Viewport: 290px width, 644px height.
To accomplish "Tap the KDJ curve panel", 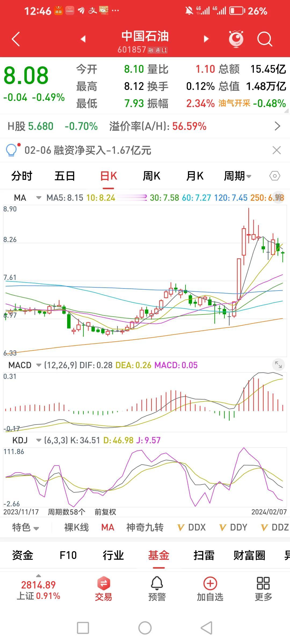I will [x=145, y=477].
